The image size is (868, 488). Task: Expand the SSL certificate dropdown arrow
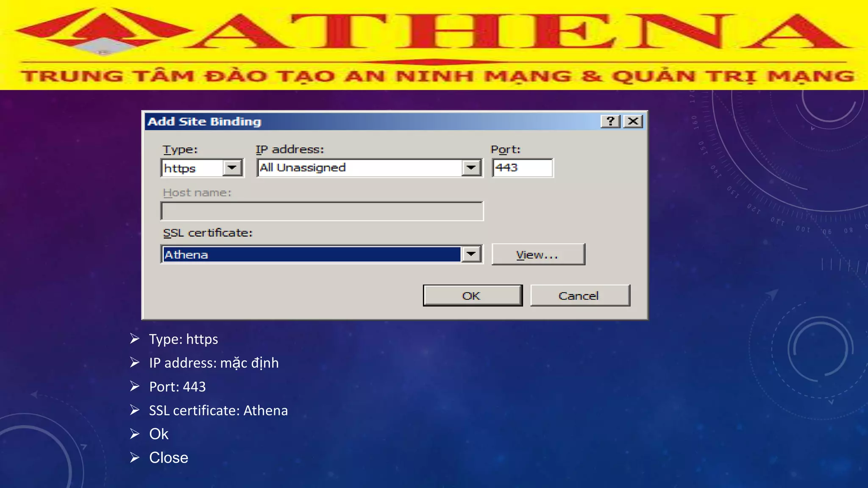(x=471, y=254)
